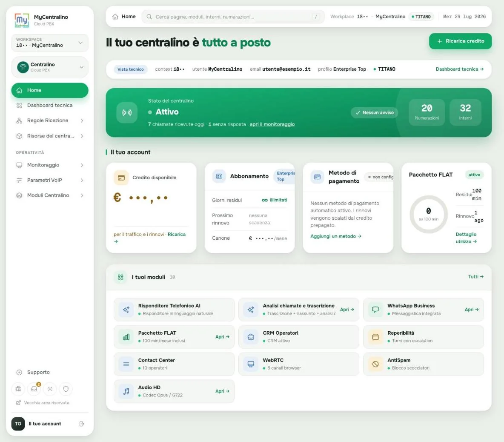Expand Parametri VoIP in sidebar
Screen dimensions: 504x442
[x=50, y=180]
